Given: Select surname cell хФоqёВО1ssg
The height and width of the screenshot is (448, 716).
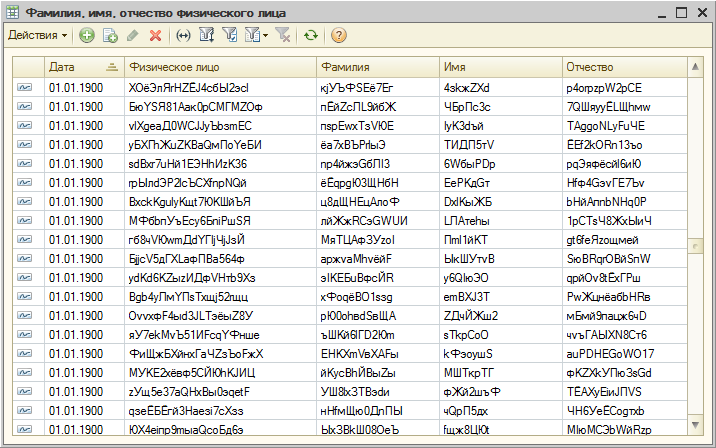Looking at the screenshot, I should (x=378, y=297).
